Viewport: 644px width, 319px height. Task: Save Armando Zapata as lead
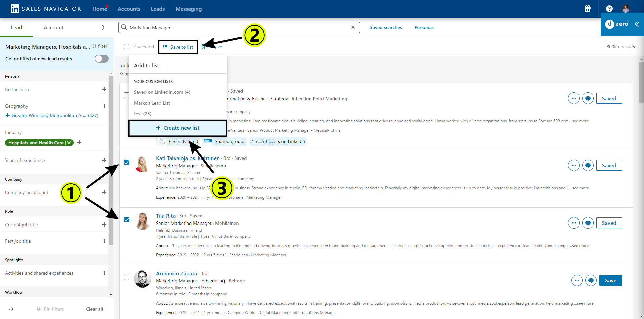point(611,280)
